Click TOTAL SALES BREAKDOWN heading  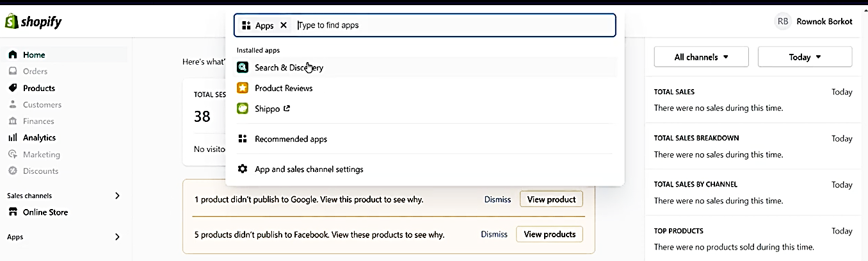click(696, 138)
